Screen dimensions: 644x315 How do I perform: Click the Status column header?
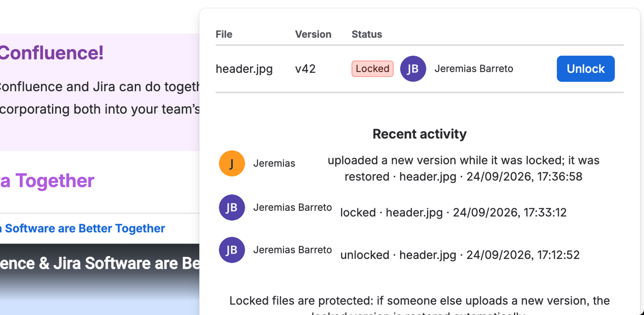[x=367, y=34]
